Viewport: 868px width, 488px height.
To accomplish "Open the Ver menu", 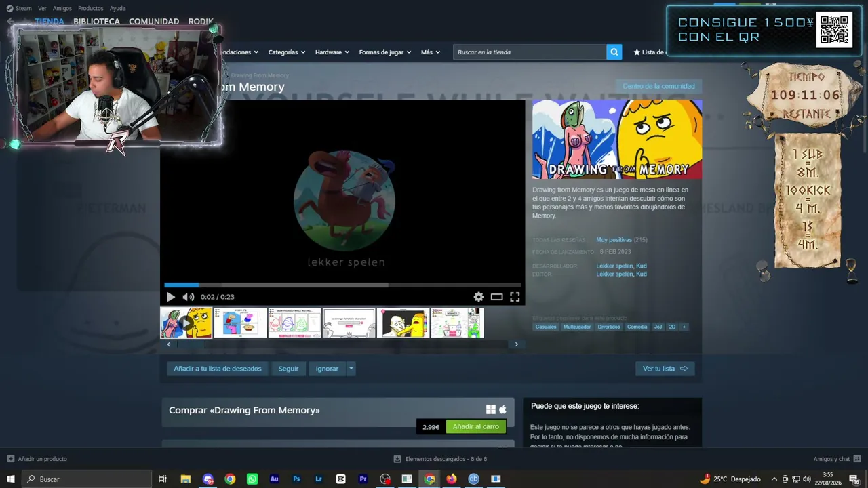I will [42, 8].
